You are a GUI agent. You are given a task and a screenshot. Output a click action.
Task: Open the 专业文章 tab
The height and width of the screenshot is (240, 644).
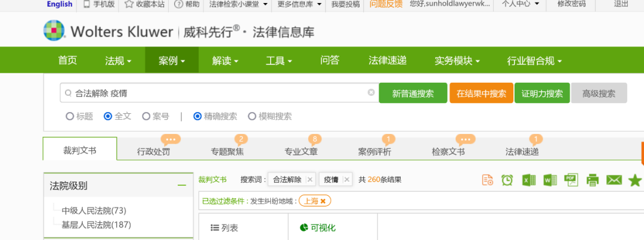[x=301, y=151]
